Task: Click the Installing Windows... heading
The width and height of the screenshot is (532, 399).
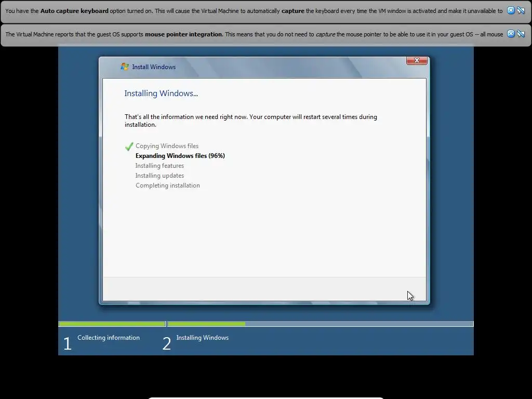Action: point(161,94)
